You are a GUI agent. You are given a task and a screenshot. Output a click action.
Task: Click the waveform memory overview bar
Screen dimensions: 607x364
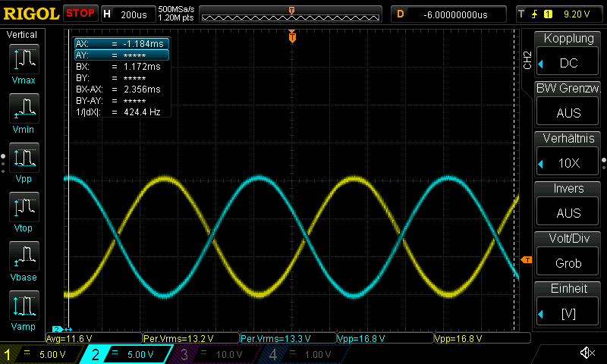pos(291,14)
